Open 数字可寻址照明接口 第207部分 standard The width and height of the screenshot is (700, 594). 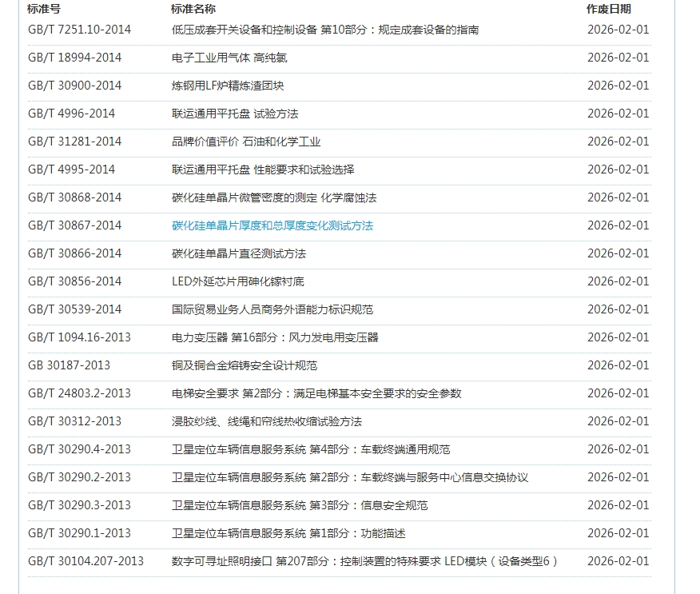[364, 561]
